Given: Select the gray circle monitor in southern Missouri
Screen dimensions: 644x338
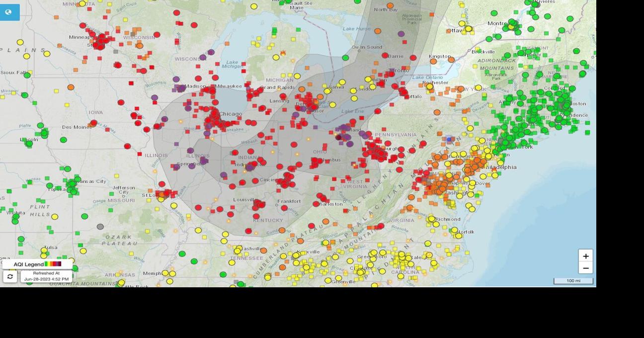Looking at the screenshot, I should coord(100,227).
